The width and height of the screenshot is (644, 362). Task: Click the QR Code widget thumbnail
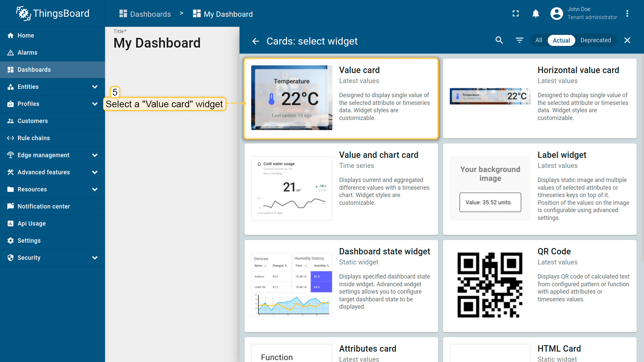point(490,285)
